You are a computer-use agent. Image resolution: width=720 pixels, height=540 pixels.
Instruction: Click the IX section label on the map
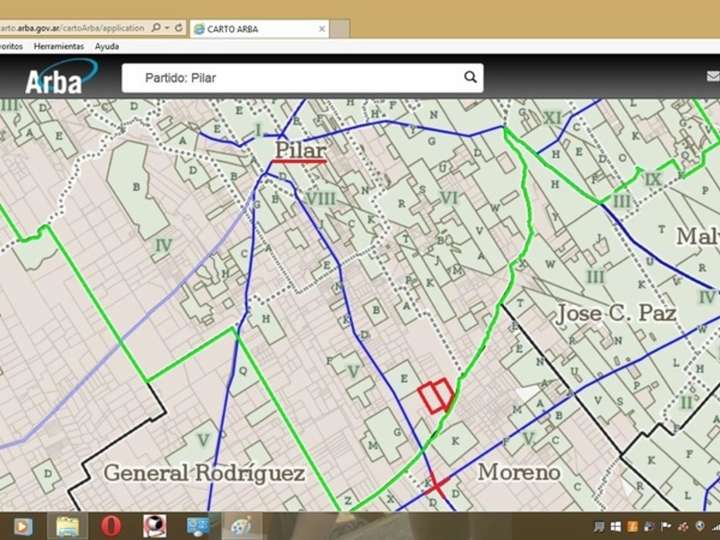pos(652,179)
